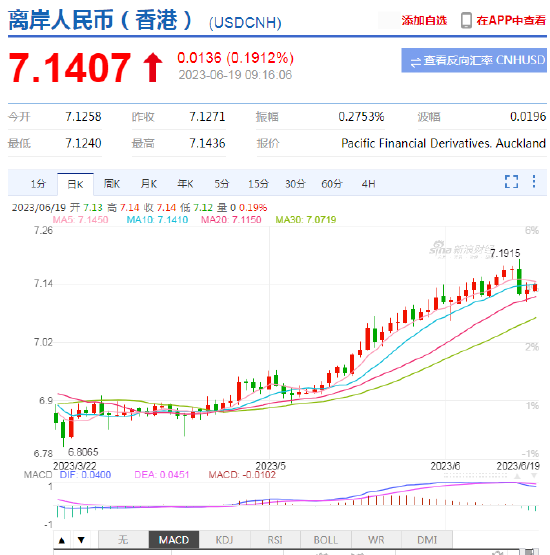
Task: Click the DIF: 0.0400 label
Action: (x=85, y=475)
